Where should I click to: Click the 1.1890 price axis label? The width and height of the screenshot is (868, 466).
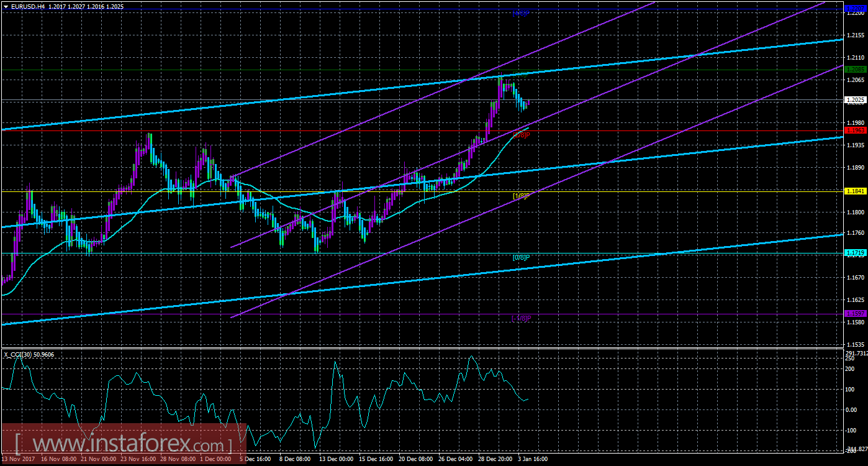(x=855, y=168)
